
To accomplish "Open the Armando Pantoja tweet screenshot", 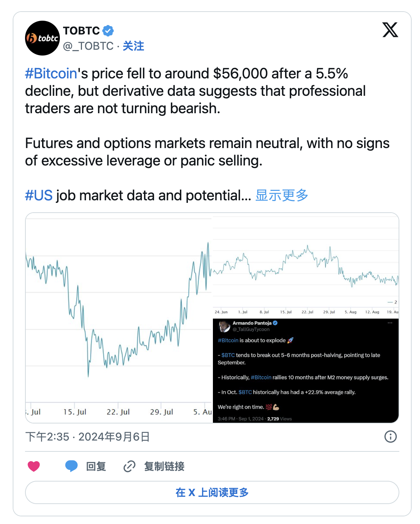I will click(306, 371).
